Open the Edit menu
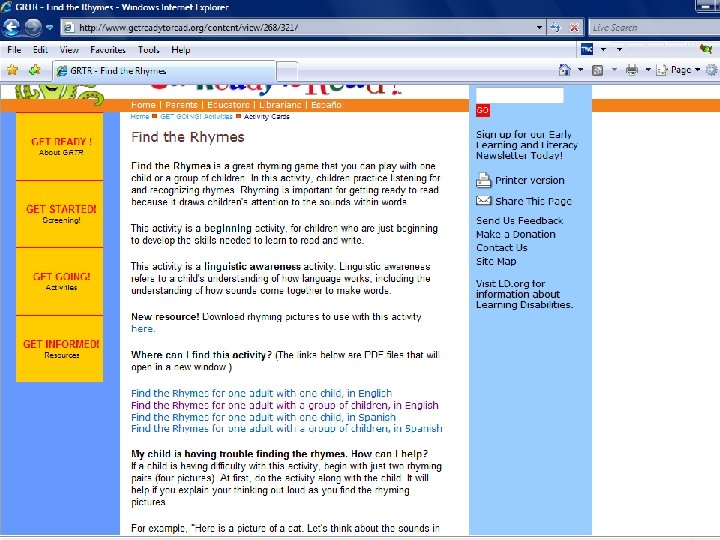Viewport: 720px width, 540px height. click(x=40, y=50)
